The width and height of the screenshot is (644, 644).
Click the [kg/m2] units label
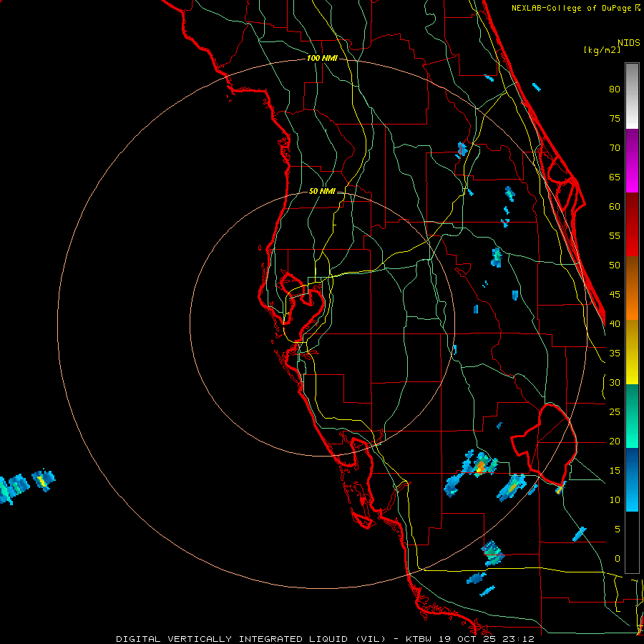[602, 51]
